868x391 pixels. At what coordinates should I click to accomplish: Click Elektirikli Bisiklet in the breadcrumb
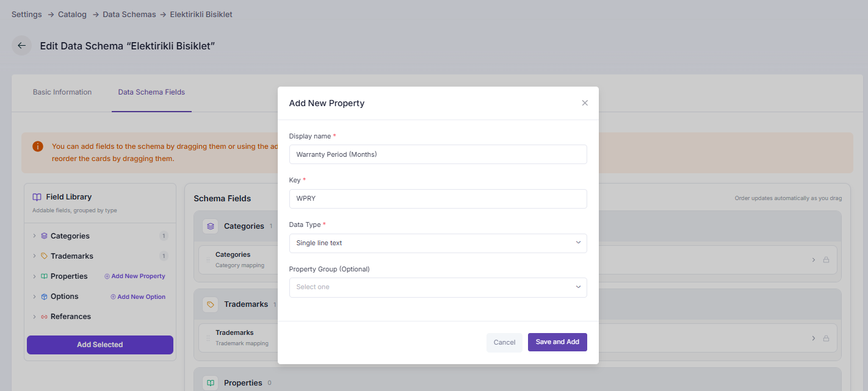[201, 14]
